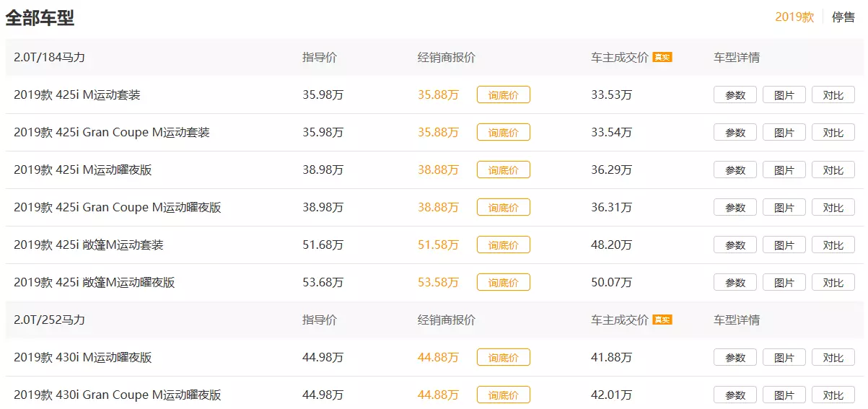This screenshot has width=868, height=409.
Task: Open the 2019款 425i 敞篷M运动曜夜版 link
Action: pyautogui.click(x=95, y=283)
